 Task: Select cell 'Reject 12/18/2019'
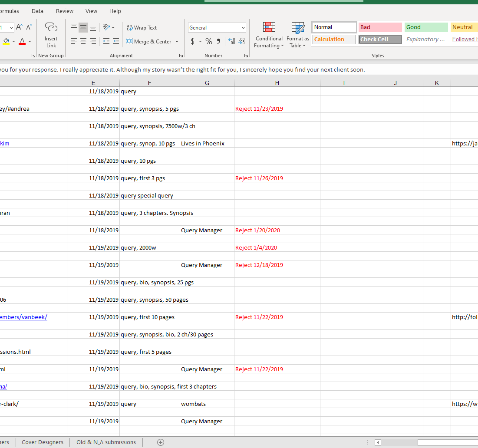(277, 265)
